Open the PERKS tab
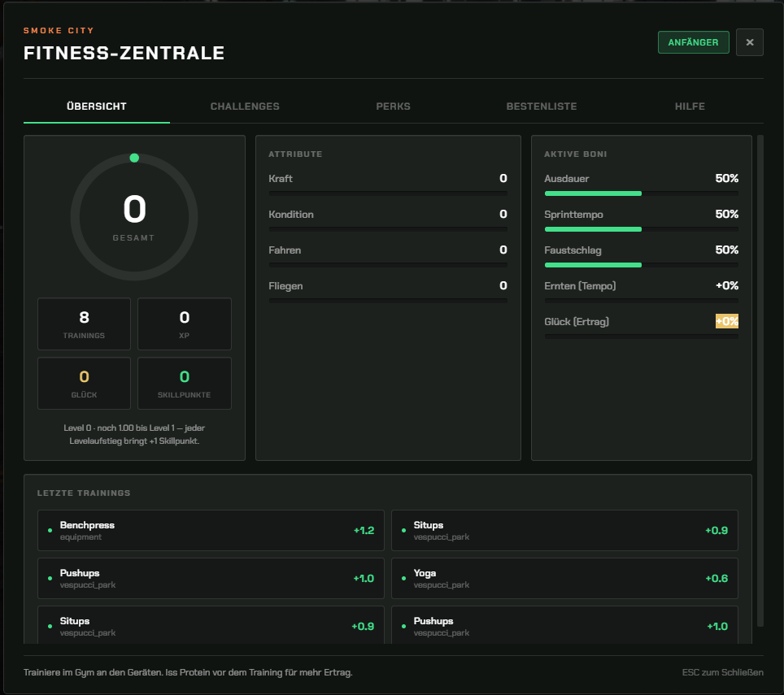Screen dimensions: 784x695 (x=393, y=106)
